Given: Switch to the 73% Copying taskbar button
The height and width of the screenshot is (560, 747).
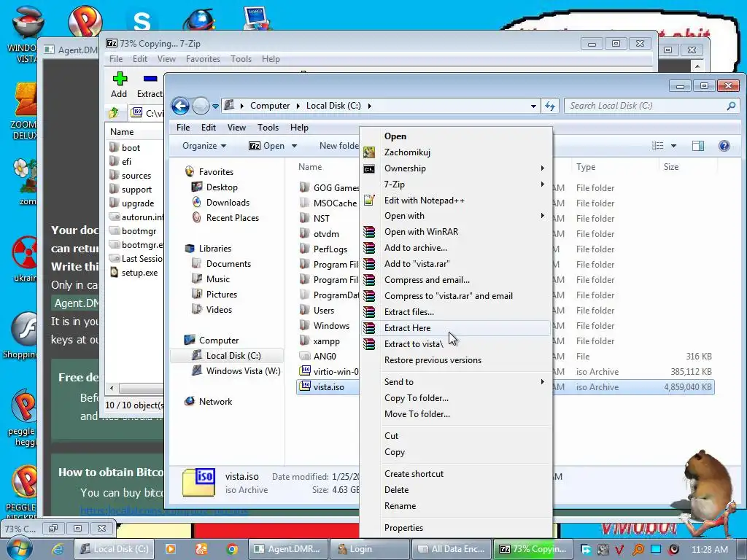Looking at the screenshot, I should tap(533, 549).
